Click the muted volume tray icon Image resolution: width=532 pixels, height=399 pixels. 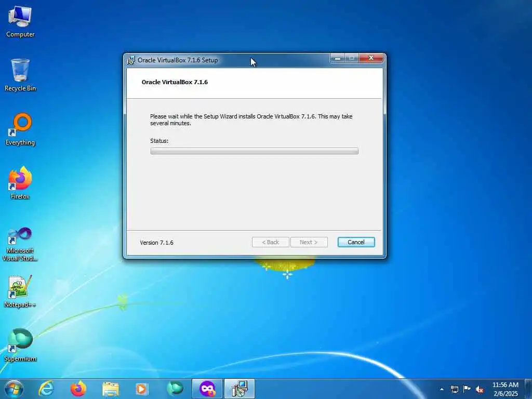click(480, 390)
